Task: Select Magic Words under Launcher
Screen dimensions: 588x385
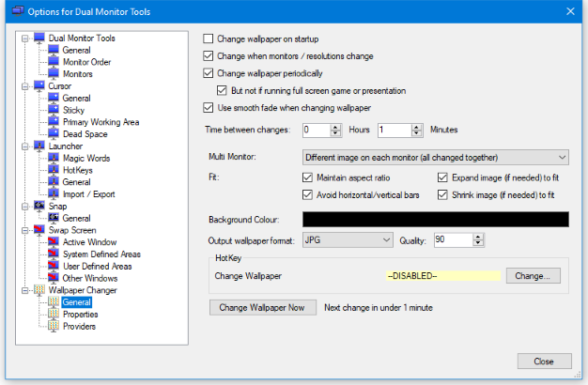Action: [x=86, y=158]
